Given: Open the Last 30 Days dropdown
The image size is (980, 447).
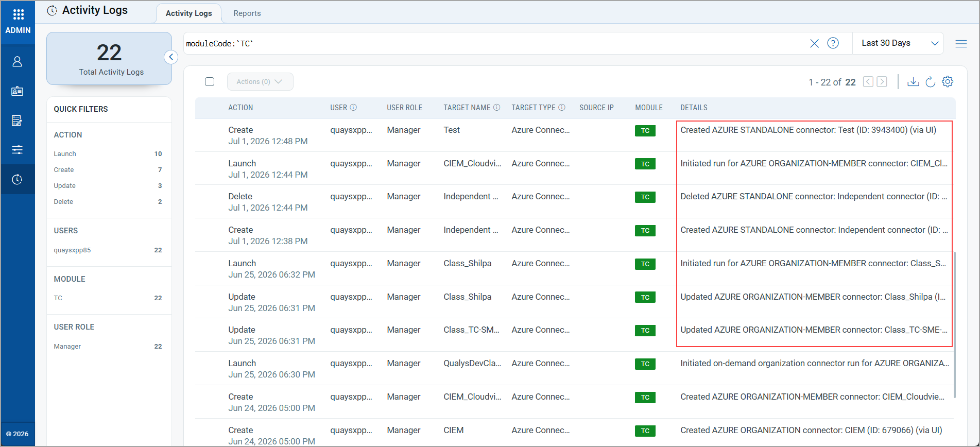Looking at the screenshot, I should [x=899, y=43].
